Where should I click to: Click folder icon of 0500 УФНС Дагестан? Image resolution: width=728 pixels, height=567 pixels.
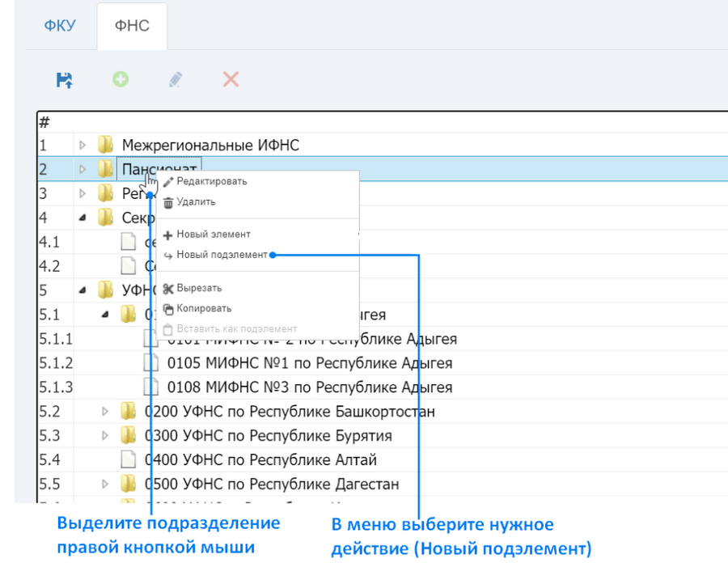click(x=128, y=484)
